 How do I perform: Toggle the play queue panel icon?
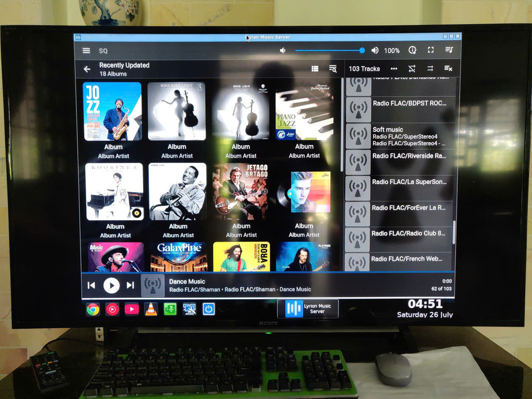pyautogui.click(x=449, y=50)
